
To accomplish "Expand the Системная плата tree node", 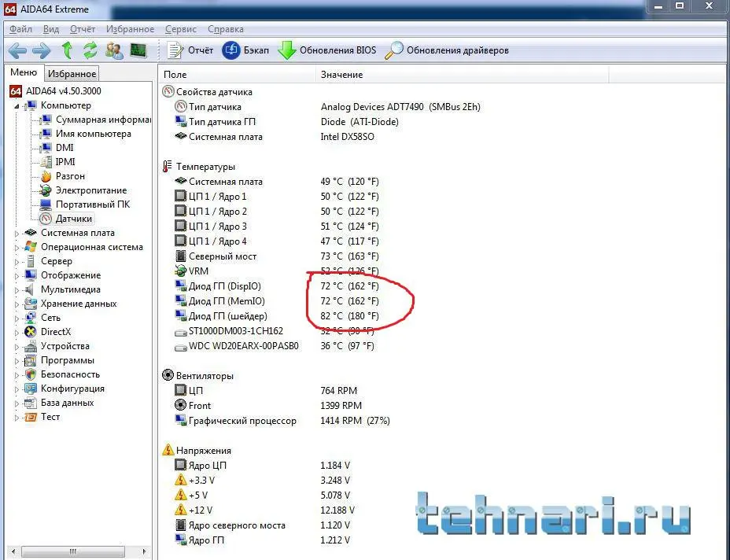I will (x=17, y=234).
